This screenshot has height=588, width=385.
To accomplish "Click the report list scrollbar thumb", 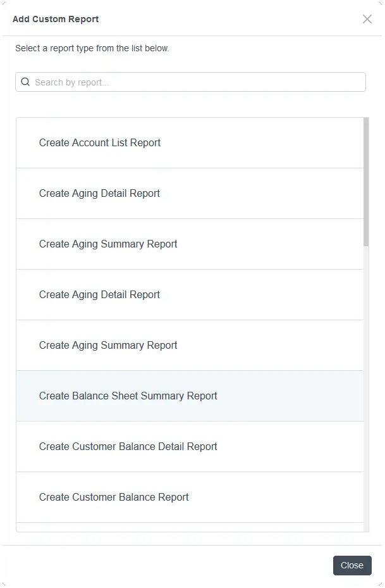I will (x=367, y=182).
